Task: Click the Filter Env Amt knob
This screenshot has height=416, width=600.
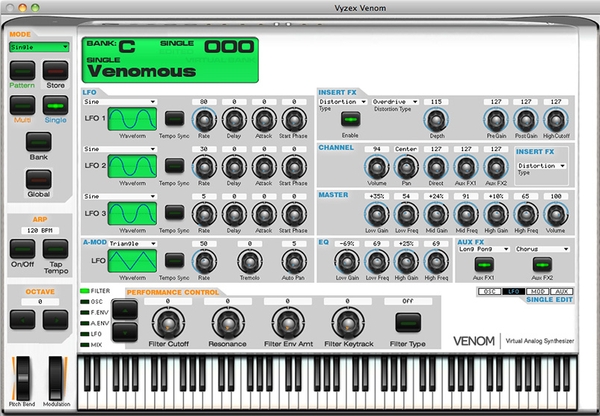Action: 288,323
